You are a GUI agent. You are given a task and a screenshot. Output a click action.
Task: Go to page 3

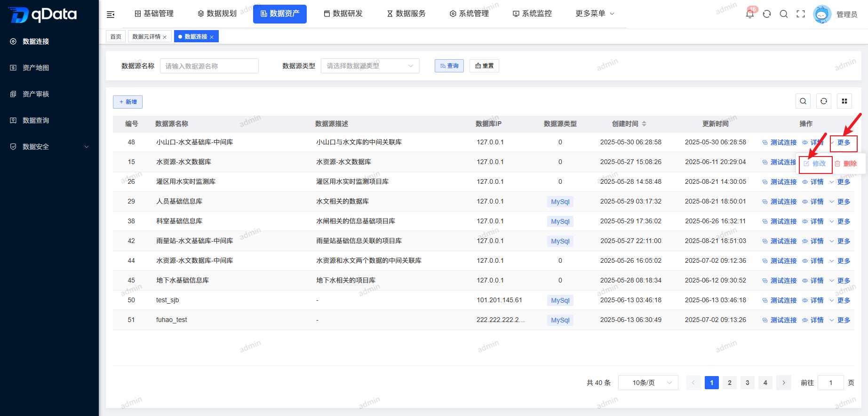click(748, 383)
